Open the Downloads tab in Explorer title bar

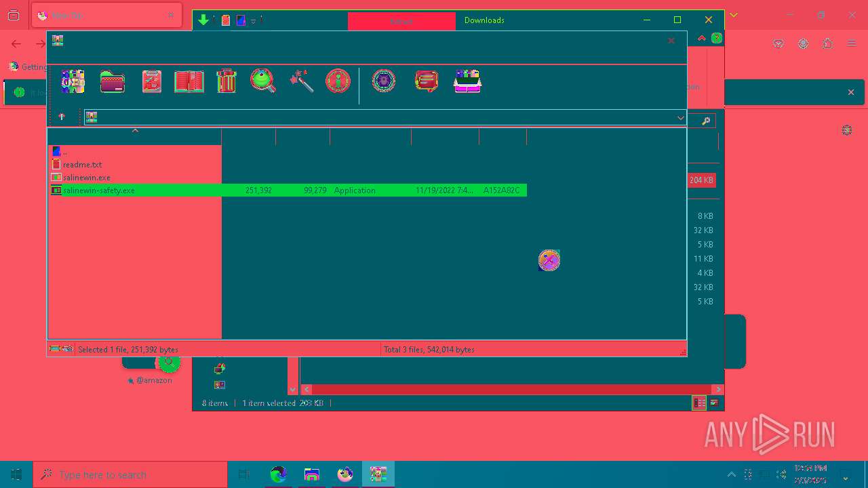[x=484, y=20]
